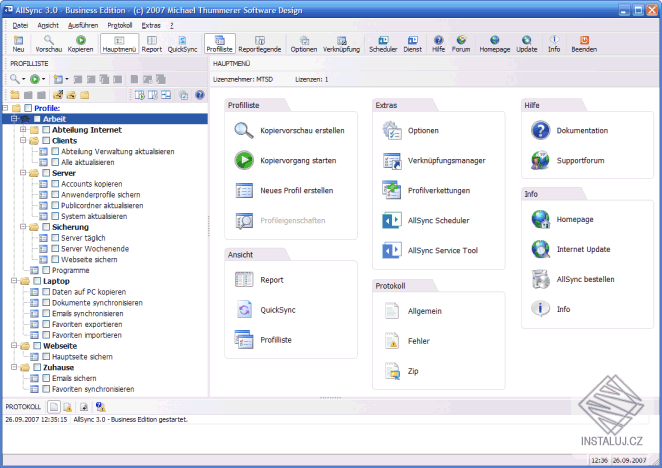Click the Update toolbar icon

pos(526,44)
